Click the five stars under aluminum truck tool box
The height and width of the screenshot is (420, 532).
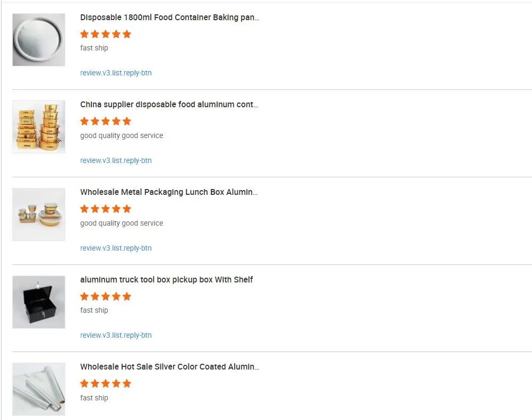click(x=105, y=296)
